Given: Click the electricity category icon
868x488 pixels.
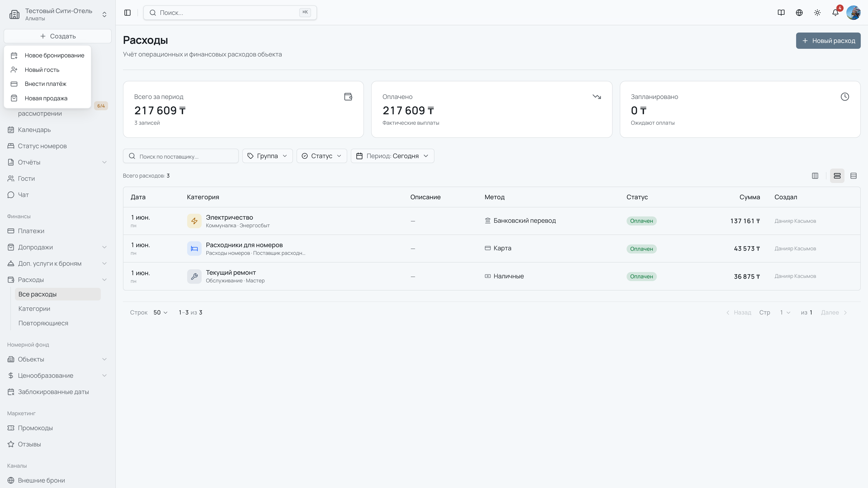Looking at the screenshot, I should click(x=194, y=221).
